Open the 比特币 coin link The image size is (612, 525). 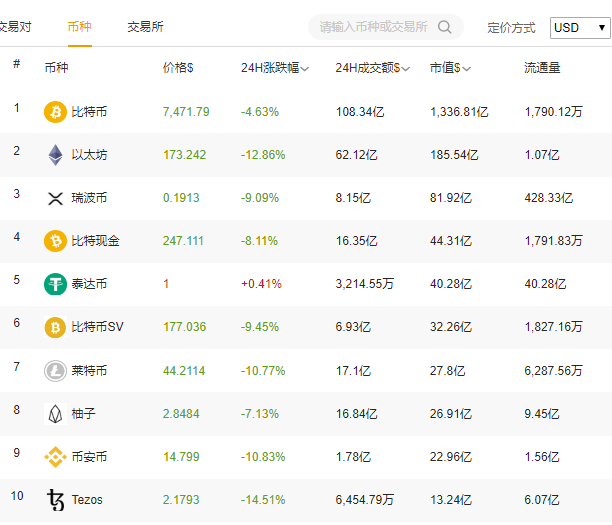89,112
